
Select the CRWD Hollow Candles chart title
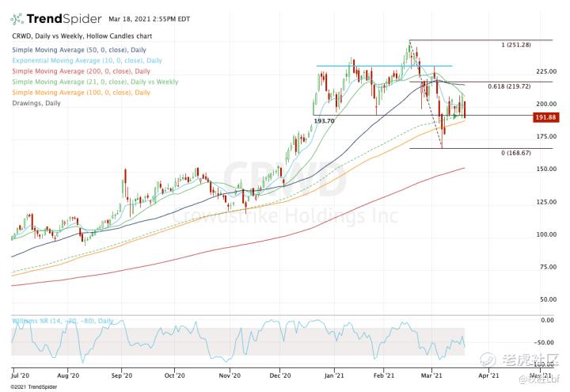tap(82, 36)
